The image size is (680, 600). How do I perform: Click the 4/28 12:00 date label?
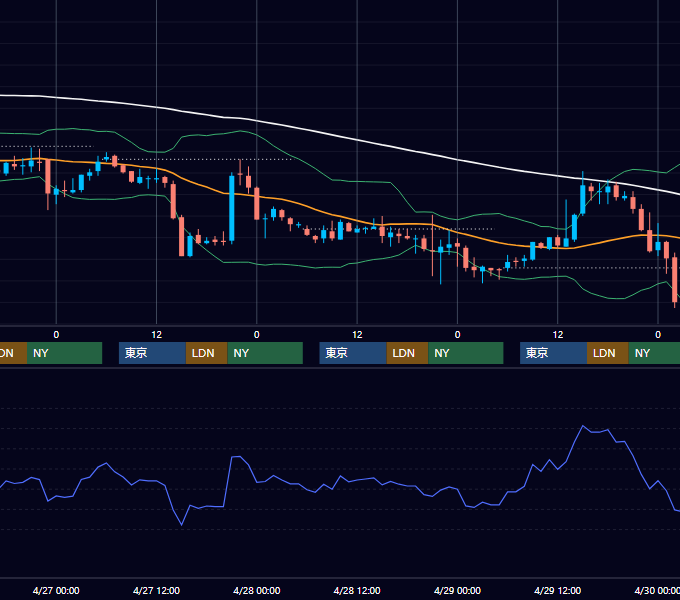click(357, 590)
